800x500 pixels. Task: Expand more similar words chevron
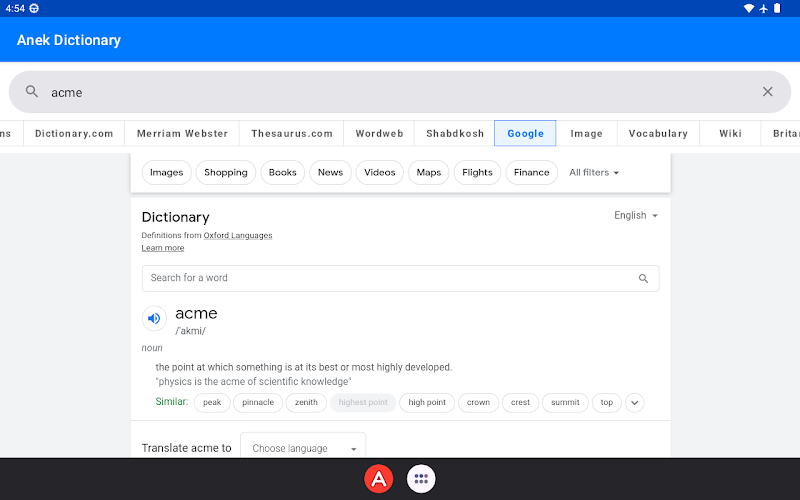click(634, 403)
